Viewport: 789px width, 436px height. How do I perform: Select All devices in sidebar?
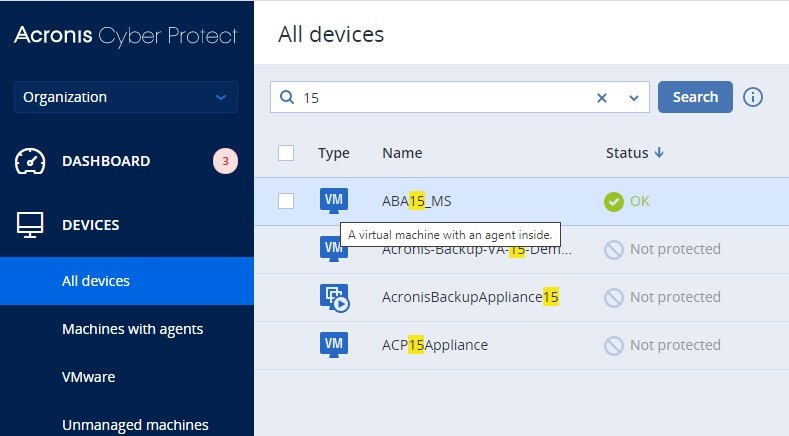tap(127, 281)
